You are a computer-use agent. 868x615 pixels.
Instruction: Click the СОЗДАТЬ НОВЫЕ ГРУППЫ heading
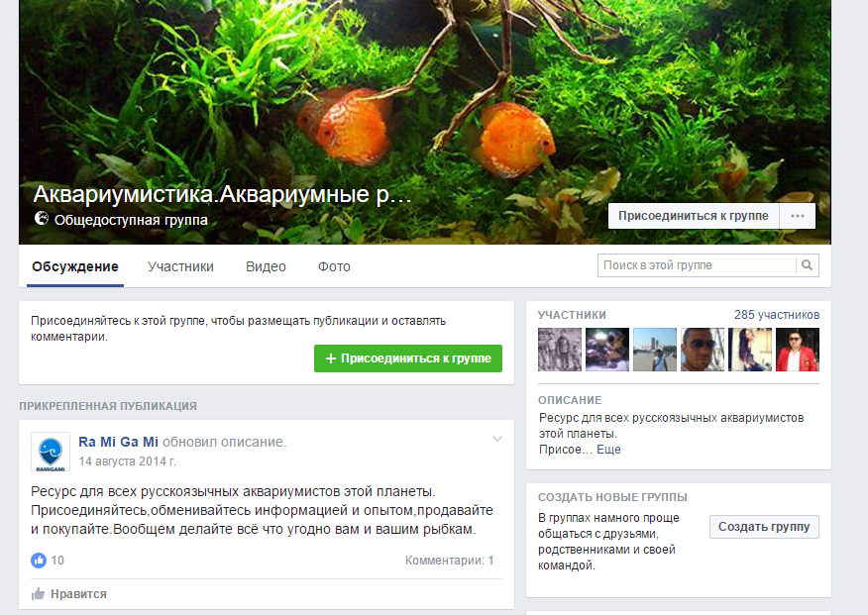(x=612, y=497)
